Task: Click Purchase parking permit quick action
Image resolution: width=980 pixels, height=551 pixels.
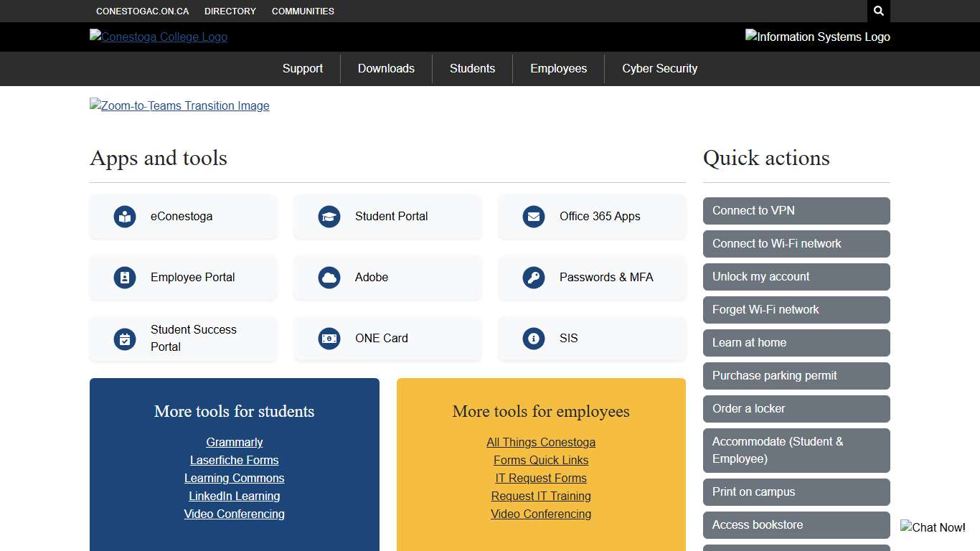Action: coord(796,376)
